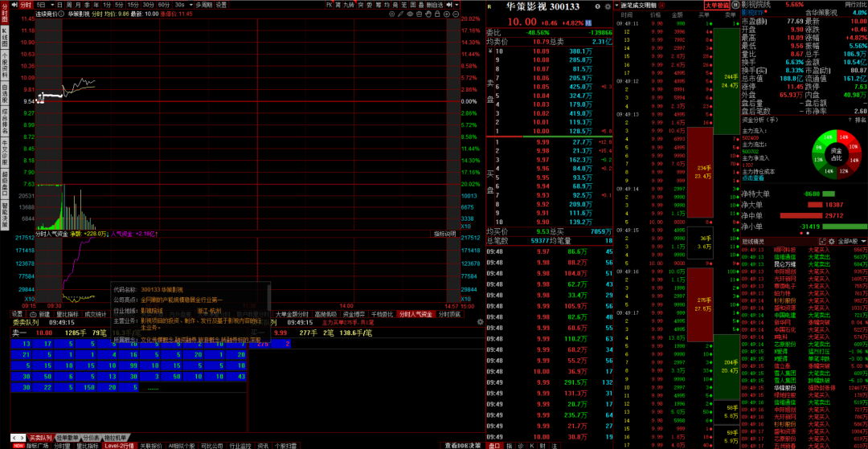Click the gear icon in 短线精灵 header
The height and width of the screenshot is (449, 868).
[x=832, y=242]
